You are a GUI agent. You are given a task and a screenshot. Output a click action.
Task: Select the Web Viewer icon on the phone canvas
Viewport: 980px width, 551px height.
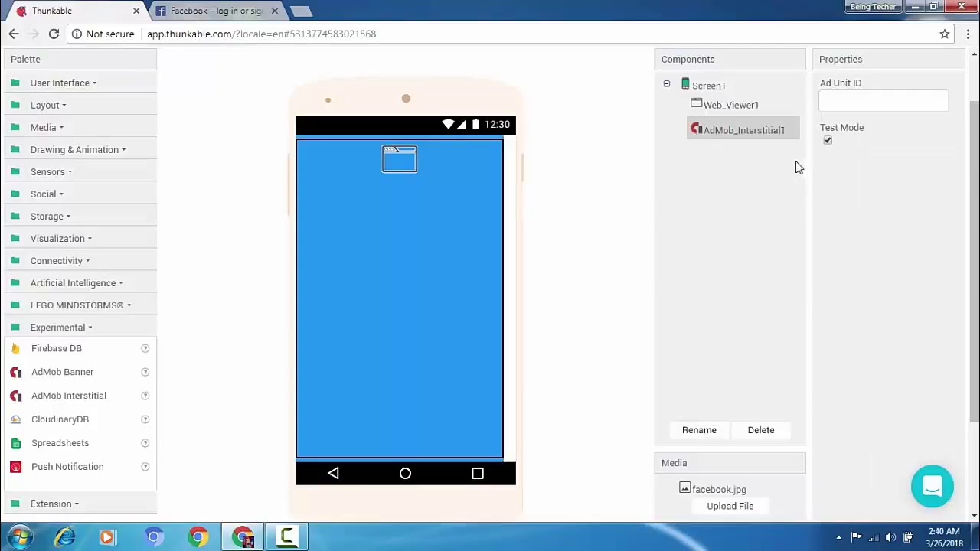tap(400, 159)
